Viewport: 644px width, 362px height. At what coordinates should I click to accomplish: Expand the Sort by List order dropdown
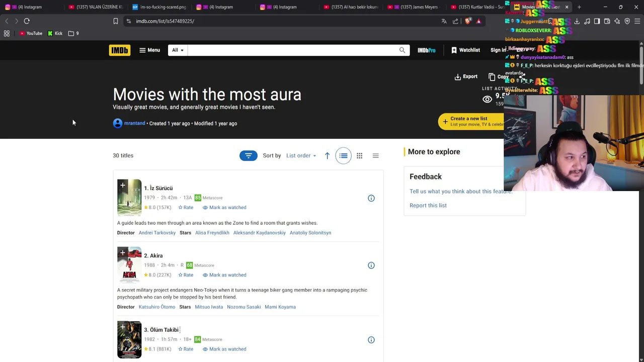pyautogui.click(x=301, y=156)
